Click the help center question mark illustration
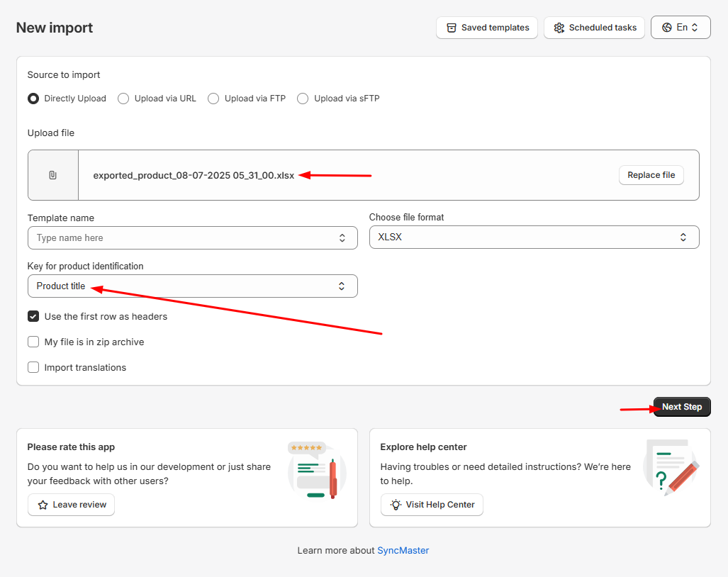 click(671, 467)
